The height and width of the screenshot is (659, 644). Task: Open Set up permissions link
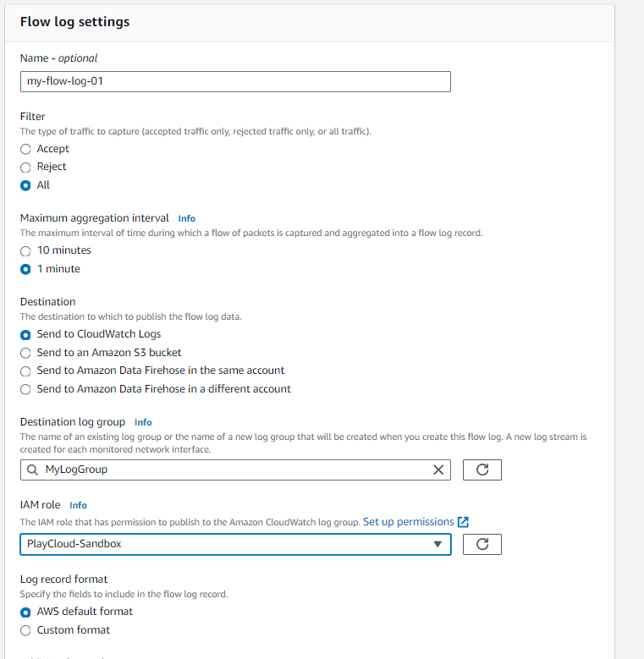tap(408, 522)
